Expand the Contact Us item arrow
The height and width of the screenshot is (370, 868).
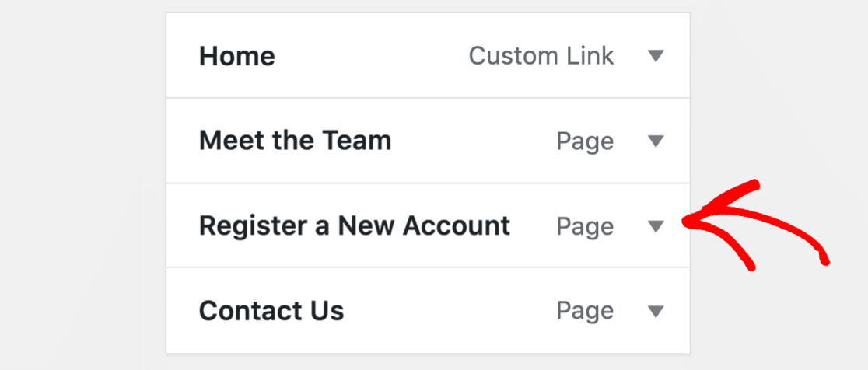click(656, 311)
